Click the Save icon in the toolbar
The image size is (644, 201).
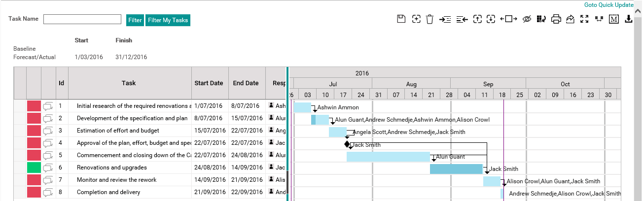(x=401, y=19)
